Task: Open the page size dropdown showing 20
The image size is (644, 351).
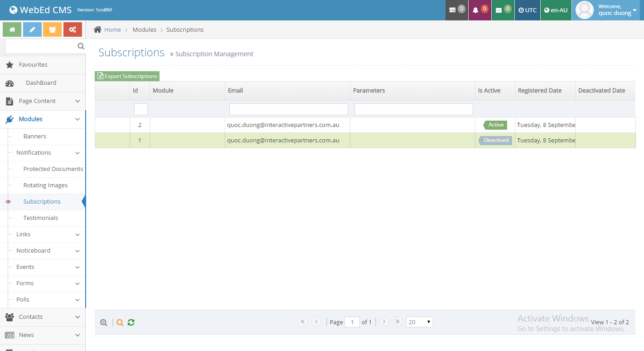Action: point(419,322)
